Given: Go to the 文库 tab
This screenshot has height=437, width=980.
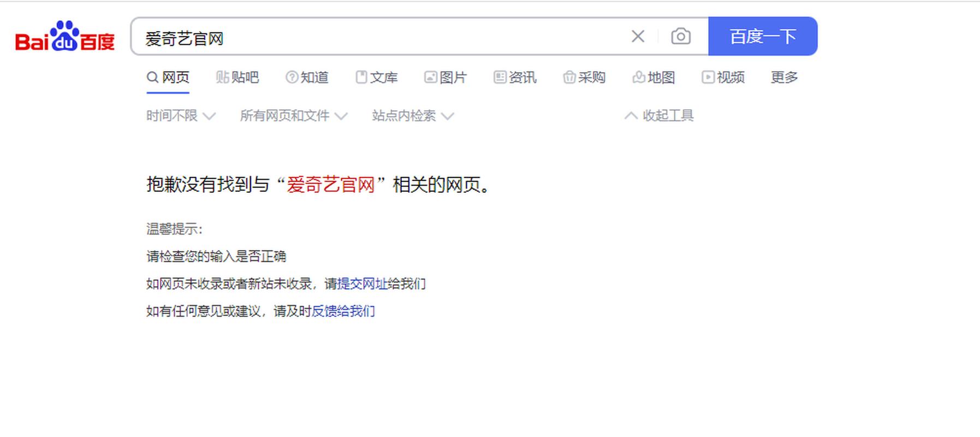Looking at the screenshot, I should tap(376, 78).
